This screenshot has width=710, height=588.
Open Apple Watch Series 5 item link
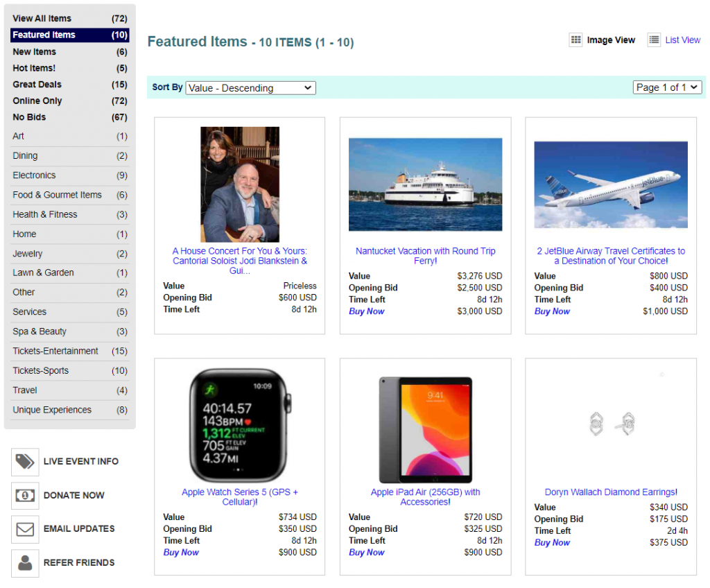point(239,497)
